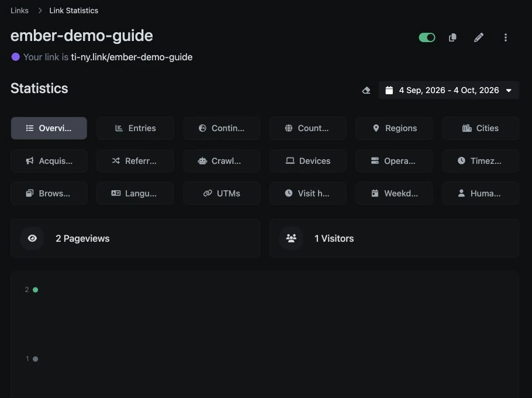View the Regions tab
The height and width of the screenshot is (398, 532).
pos(394,128)
